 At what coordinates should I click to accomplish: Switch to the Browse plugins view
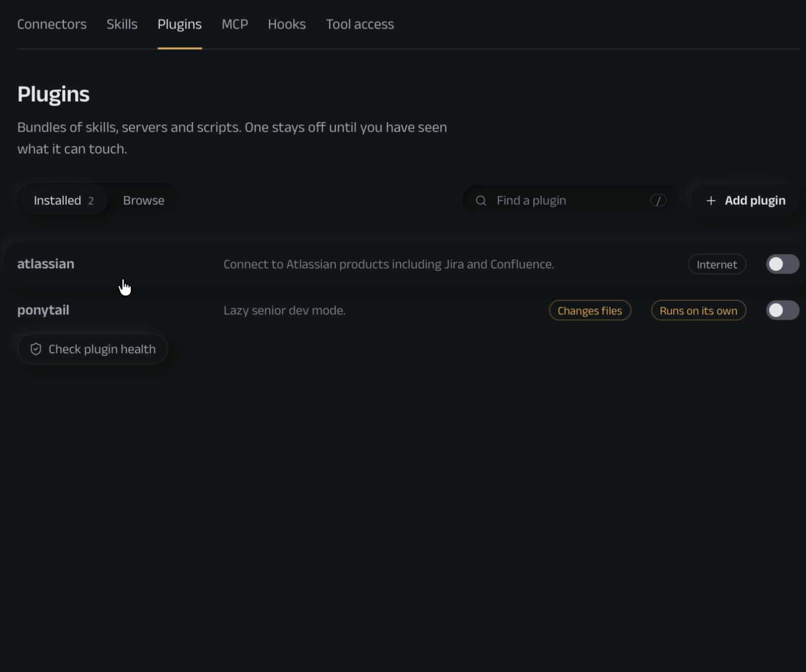click(144, 200)
